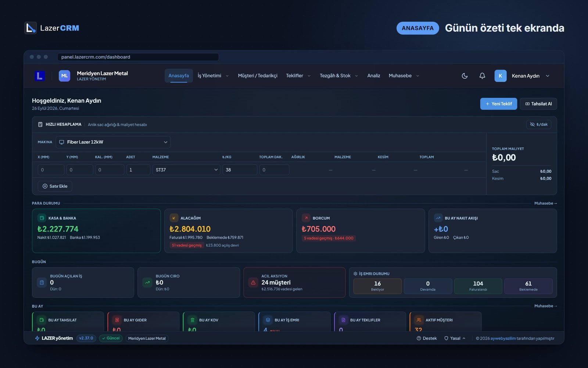Expand the Tezgâh & Stok menu
The image size is (588, 368).
click(x=339, y=76)
